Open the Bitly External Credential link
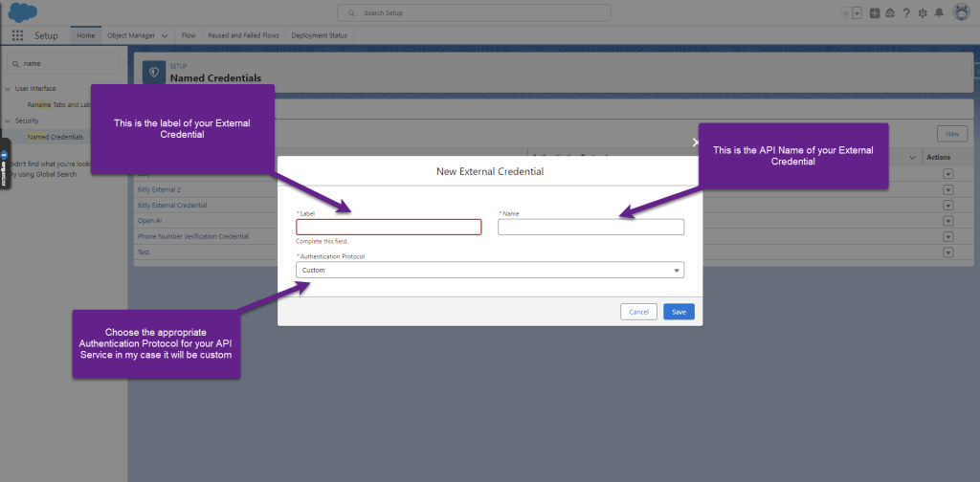 (x=172, y=205)
